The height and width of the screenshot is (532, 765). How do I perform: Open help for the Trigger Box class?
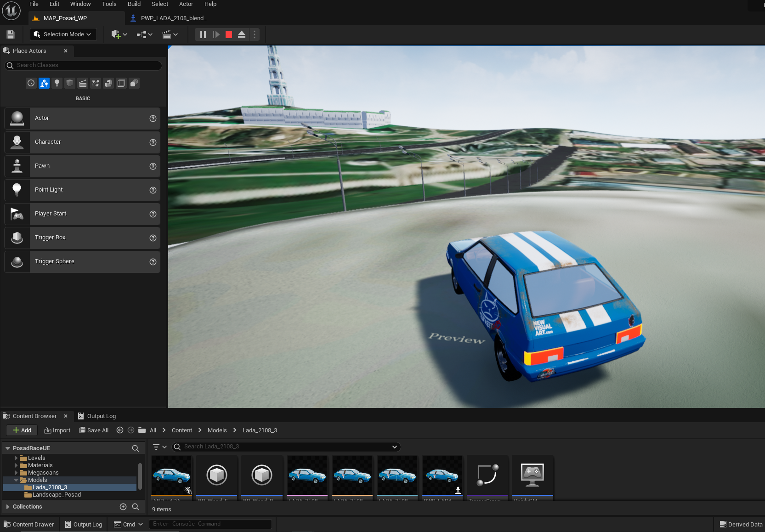click(153, 238)
